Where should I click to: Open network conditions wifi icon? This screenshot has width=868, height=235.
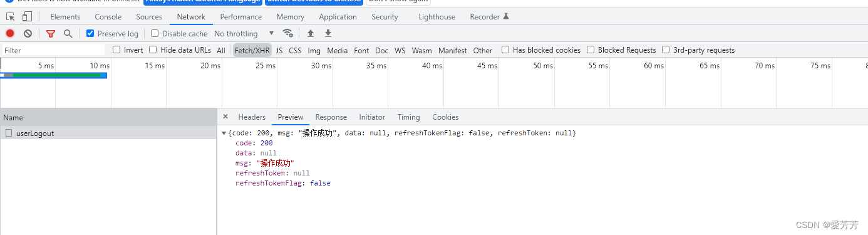pyautogui.click(x=288, y=33)
